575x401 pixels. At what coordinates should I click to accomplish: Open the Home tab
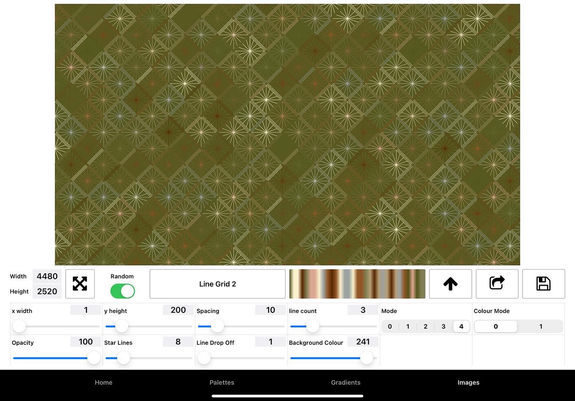(103, 382)
